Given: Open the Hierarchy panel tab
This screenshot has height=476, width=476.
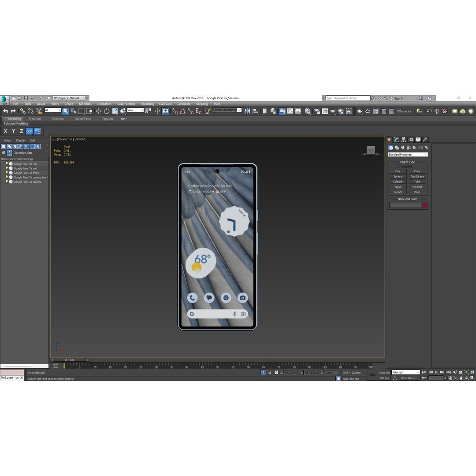Looking at the screenshot, I should (403, 140).
